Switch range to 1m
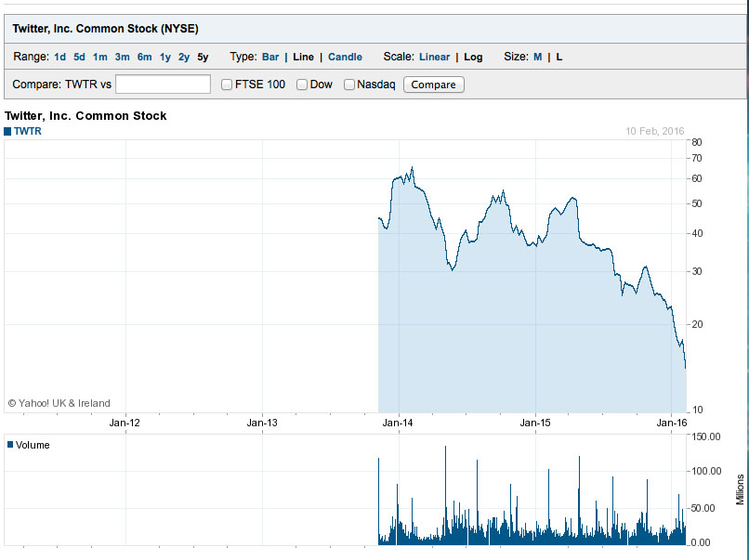This screenshot has width=749, height=560. point(99,57)
